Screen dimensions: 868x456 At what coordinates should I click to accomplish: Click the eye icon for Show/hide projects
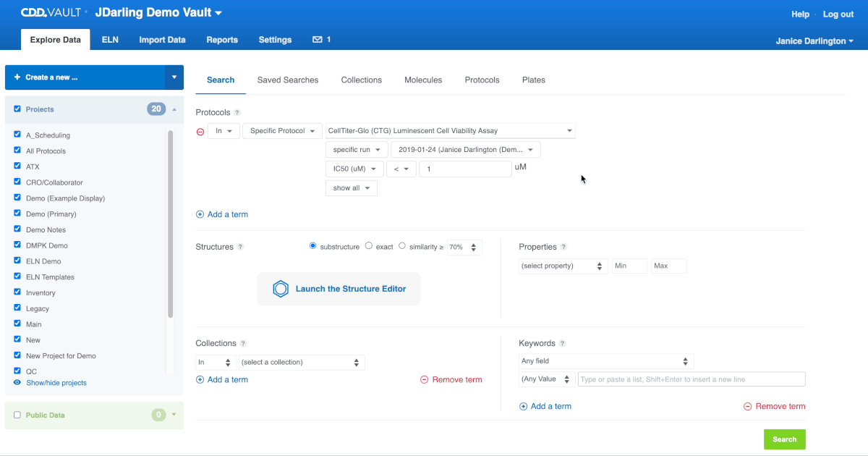pyautogui.click(x=17, y=382)
